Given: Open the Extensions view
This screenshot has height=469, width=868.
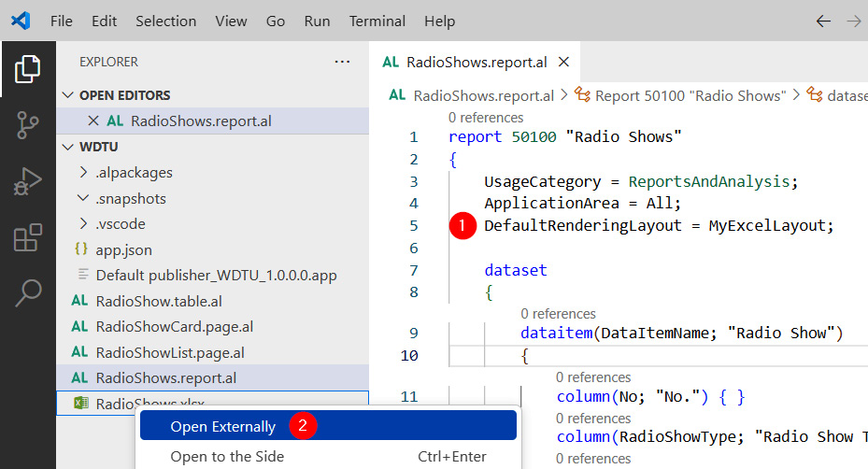Looking at the screenshot, I should point(28,237).
